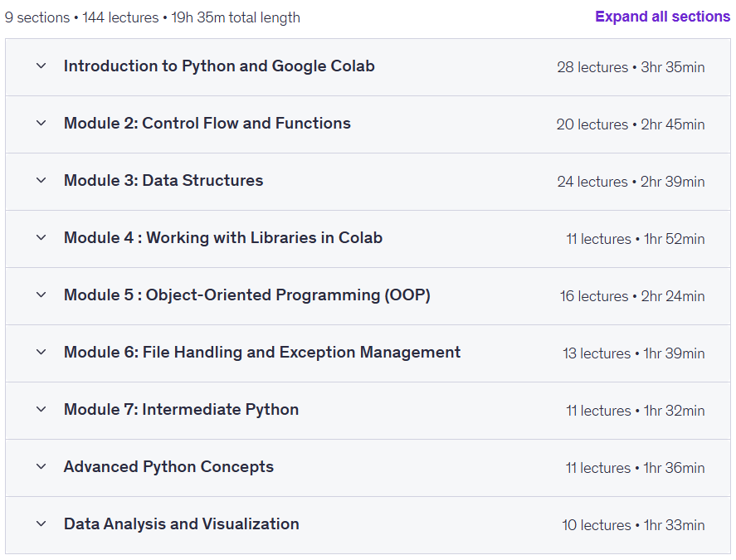Image resolution: width=736 pixels, height=560 pixels.
Task: Open Introduction to Python and Google Colab title
Action: point(219,66)
